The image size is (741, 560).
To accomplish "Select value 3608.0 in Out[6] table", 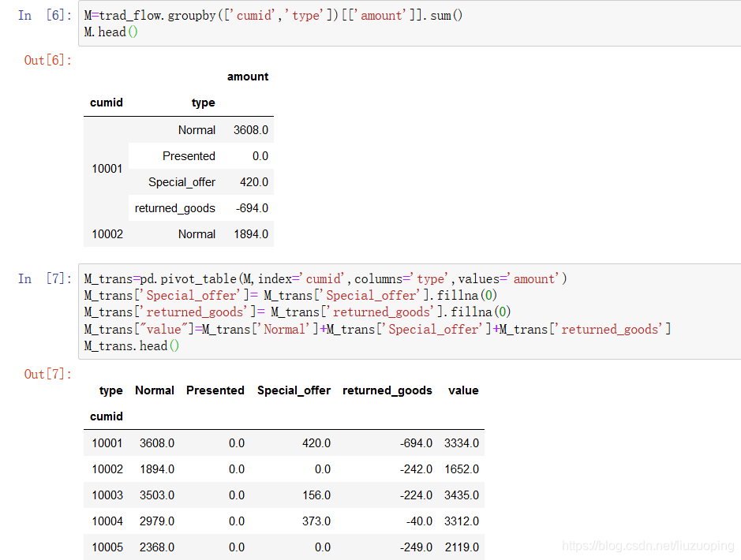I will point(250,130).
